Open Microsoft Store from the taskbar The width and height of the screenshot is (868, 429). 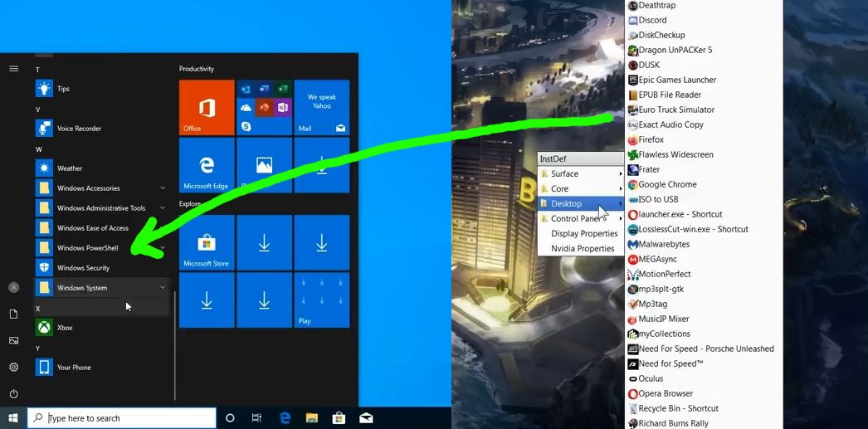pos(339,418)
